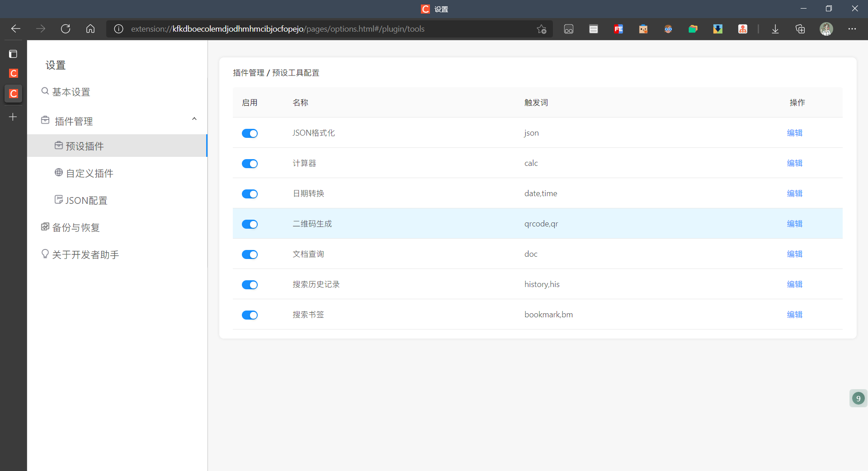Screen dimensions: 868x471
Task: Add a new tab with plus icon
Action: click(x=13, y=117)
